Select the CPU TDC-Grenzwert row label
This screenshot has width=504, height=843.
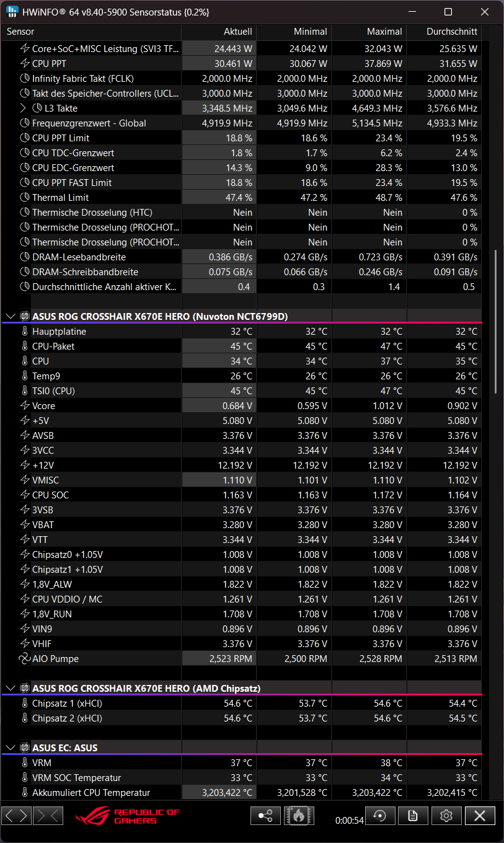click(x=73, y=152)
